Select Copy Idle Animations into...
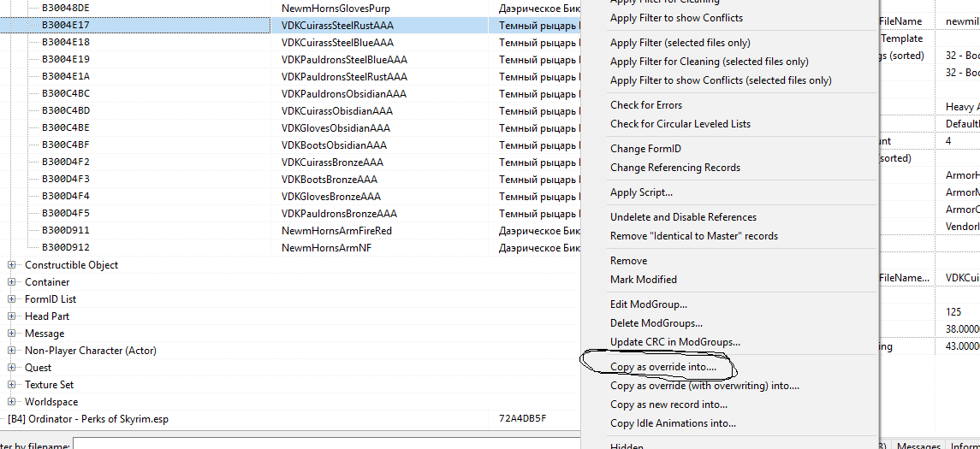The width and height of the screenshot is (980, 449). click(673, 423)
